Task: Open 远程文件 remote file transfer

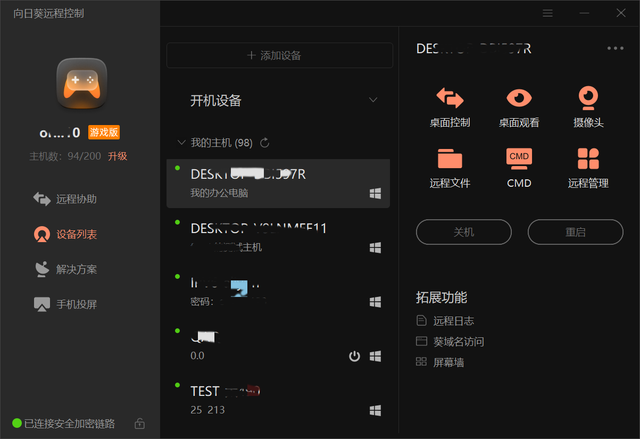Action: point(450,159)
